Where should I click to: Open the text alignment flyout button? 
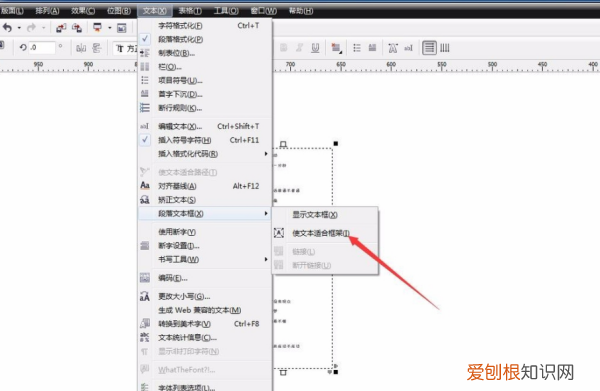[x=336, y=48]
